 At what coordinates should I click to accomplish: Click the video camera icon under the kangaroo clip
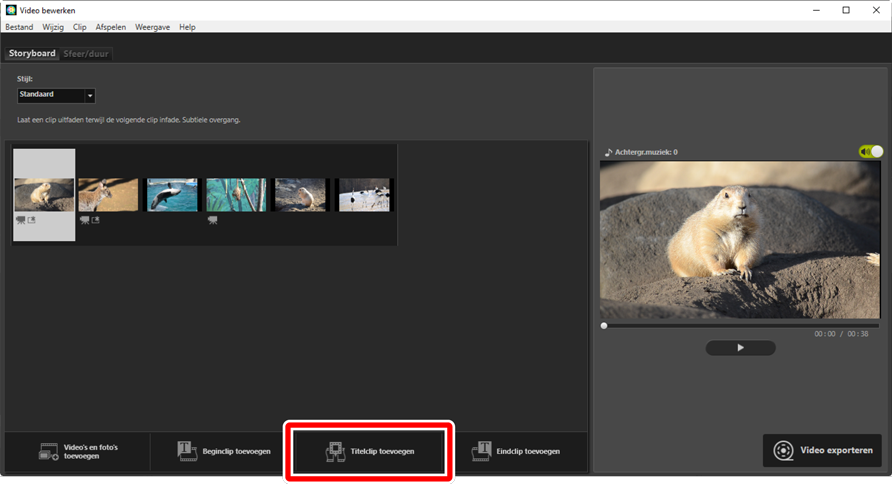(x=85, y=220)
